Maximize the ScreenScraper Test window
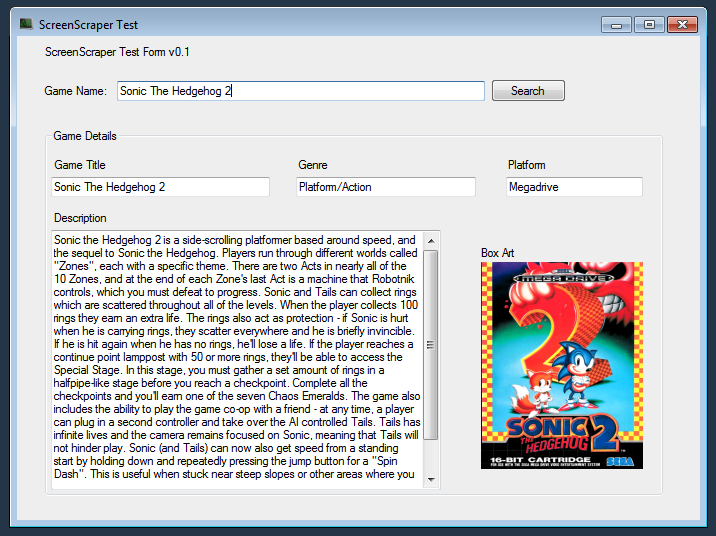Viewport: 716px width, 536px height. [x=649, y=25]
